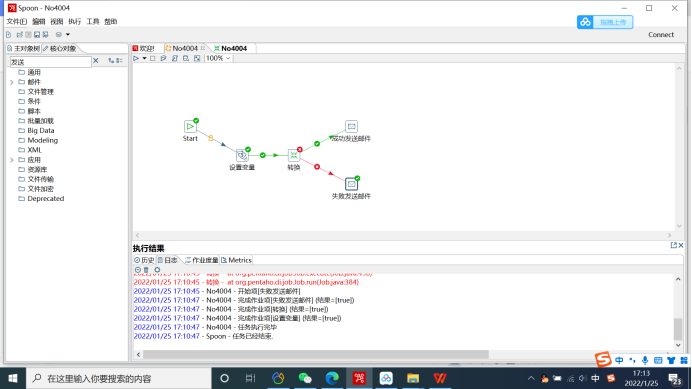Open log settings gear icon
Screen dimensions: 692x389
(157, 270)
